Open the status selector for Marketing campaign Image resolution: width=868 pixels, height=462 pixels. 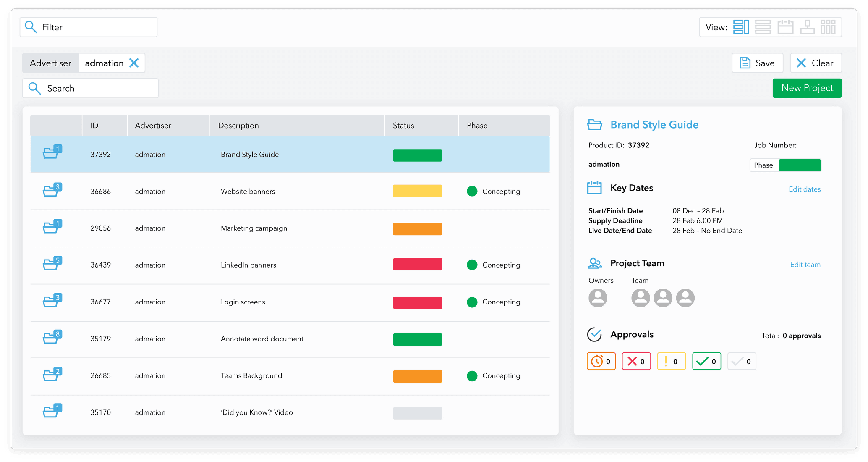pos(417,229)
